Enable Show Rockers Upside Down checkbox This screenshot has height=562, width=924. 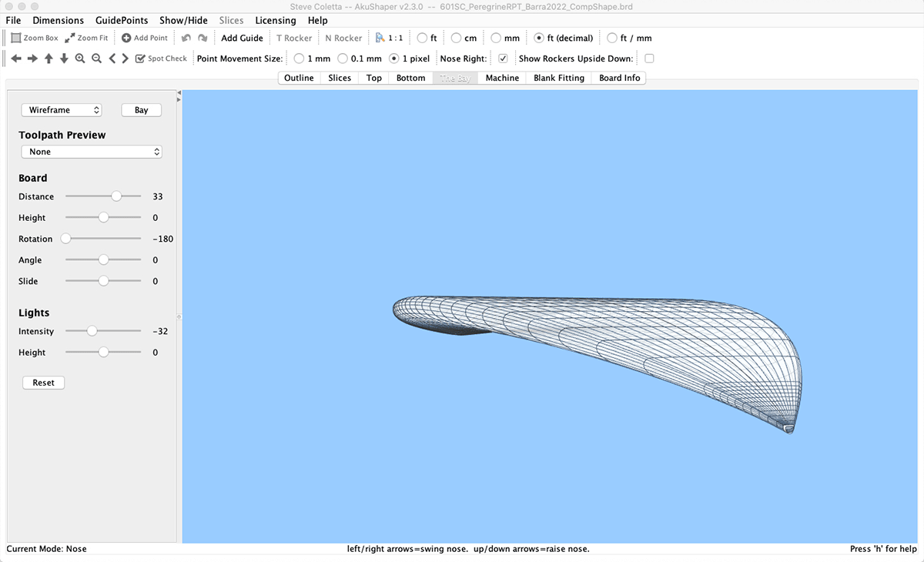tap(649, 59)
